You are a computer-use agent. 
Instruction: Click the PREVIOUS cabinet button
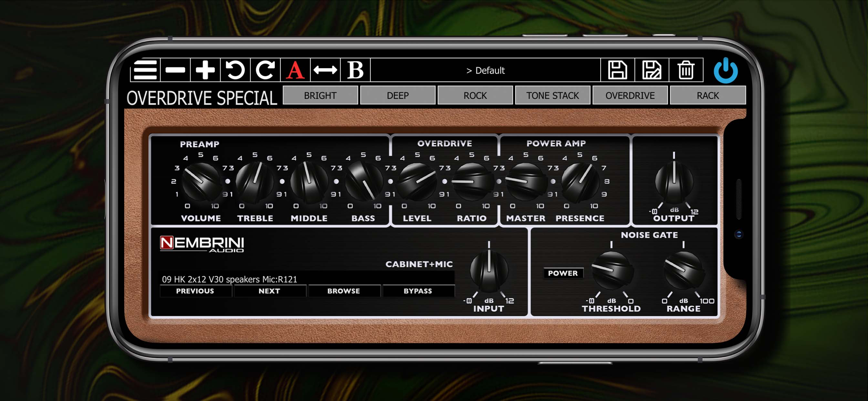tap(195, 291)
